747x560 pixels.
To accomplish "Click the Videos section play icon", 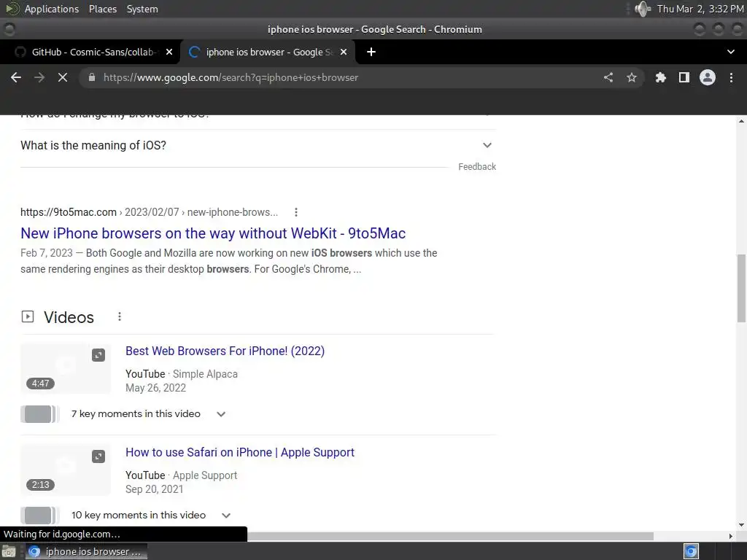I will coord(28,316).
